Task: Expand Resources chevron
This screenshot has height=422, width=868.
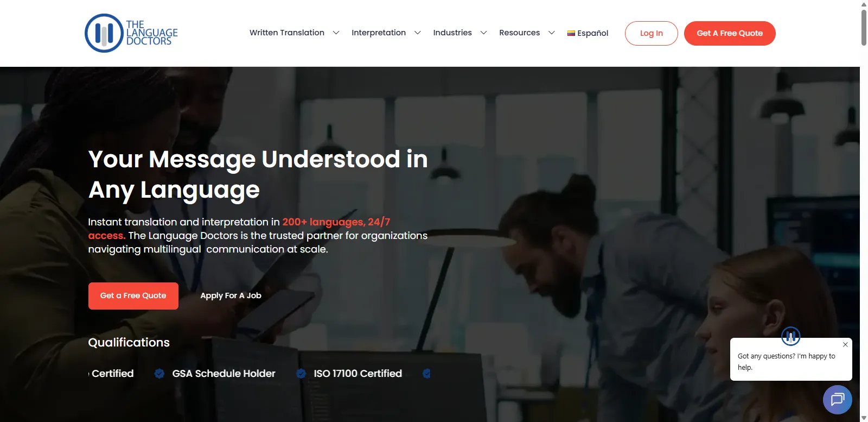Action: click(x=551, y=33)
